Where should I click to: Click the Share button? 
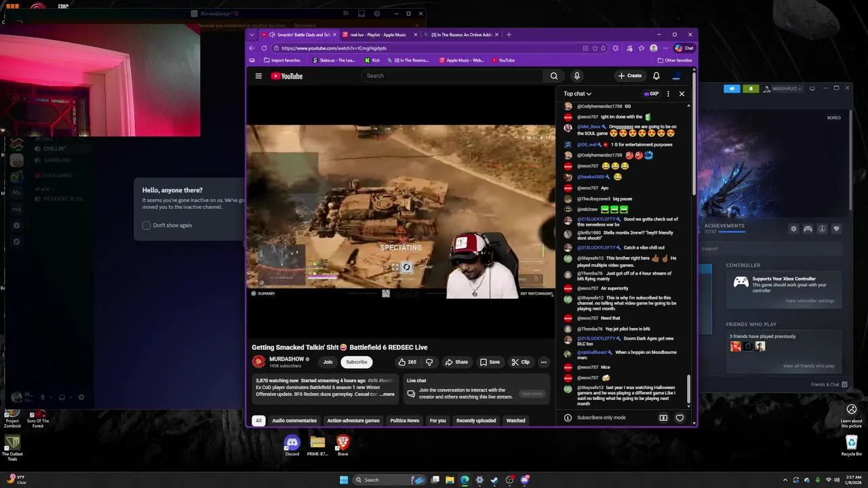(456, 362)
